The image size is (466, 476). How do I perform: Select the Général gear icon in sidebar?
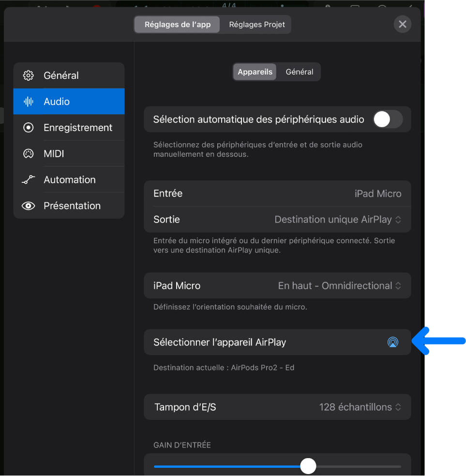pyautogui.click(x=28, y=75)
